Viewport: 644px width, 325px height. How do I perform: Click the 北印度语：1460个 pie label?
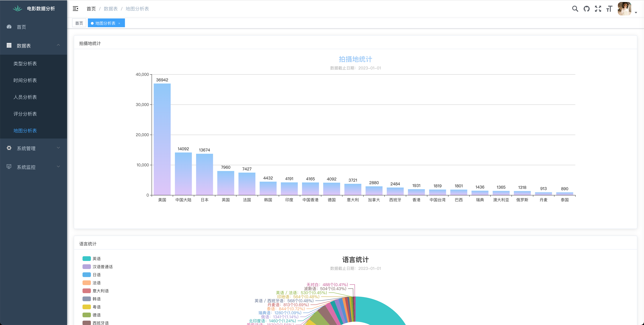[272, 321]
